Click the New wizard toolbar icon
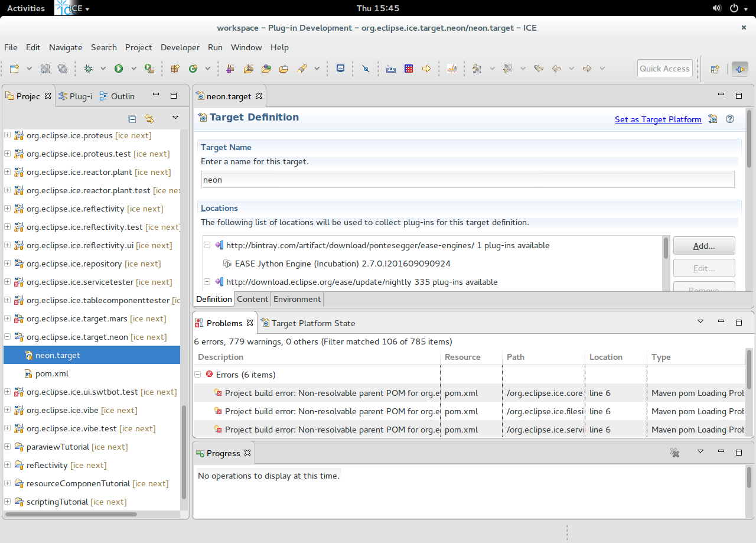The image size is (756, 543). click(x=15, y=69)
